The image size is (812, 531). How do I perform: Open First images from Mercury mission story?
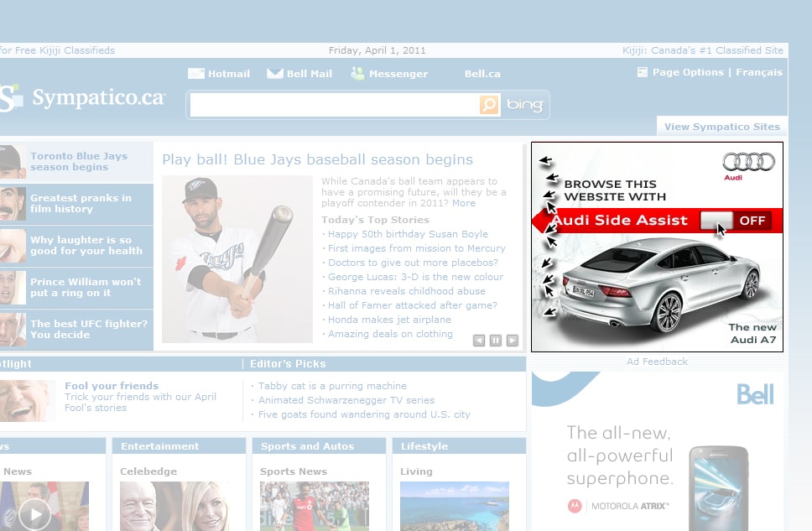pyautogui.click(x=416, y=248)
